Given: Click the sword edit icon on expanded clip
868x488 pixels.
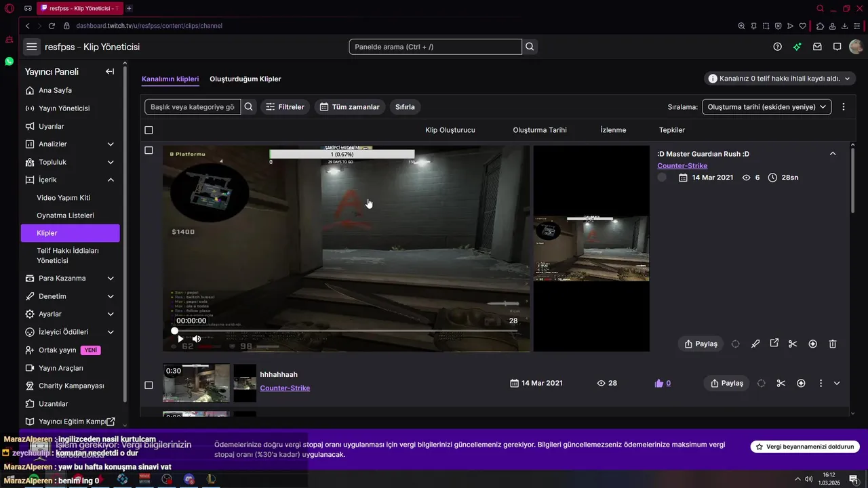Looking at the screenshot, I should [x=755, y=344].
